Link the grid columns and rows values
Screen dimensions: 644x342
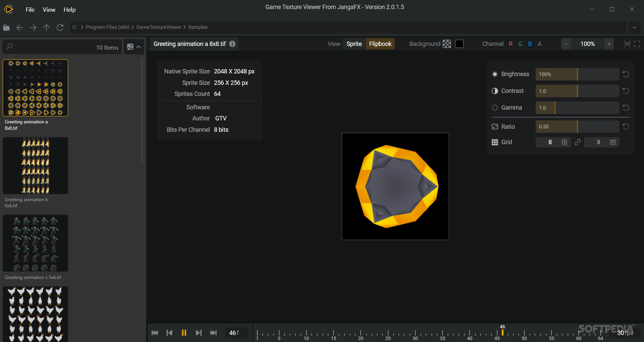[x=577, y=142]
